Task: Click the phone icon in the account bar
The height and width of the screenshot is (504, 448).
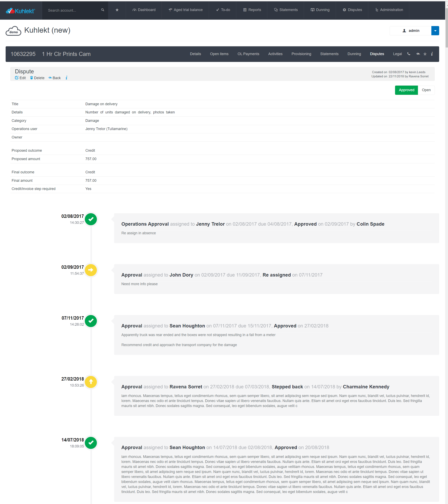Action: point(409,54)
